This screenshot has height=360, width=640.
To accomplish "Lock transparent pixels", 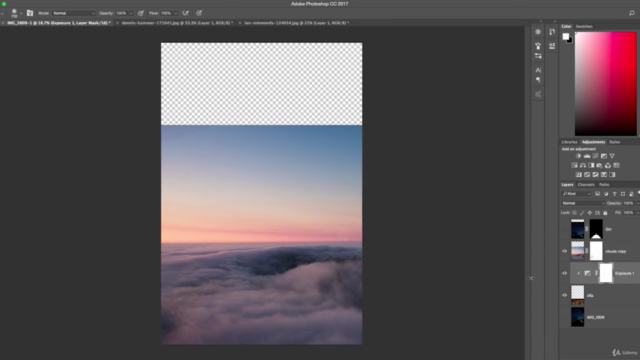I will 574,213.
